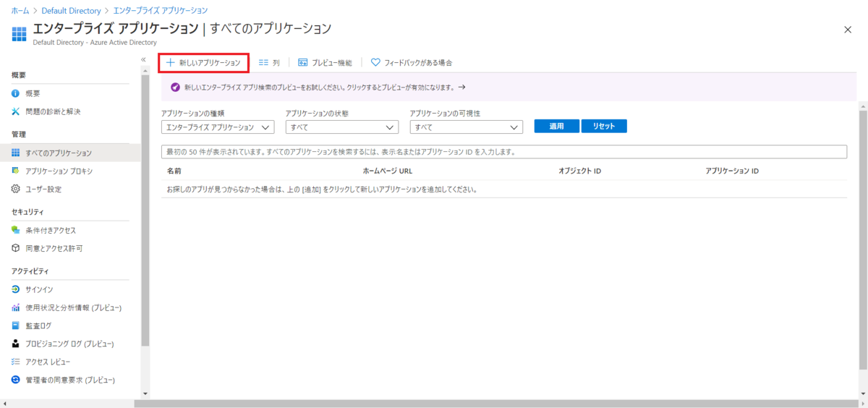Screen dimensions: 868x408
Task: Click the オブジェクト ID column header
Action: (580, 171)
